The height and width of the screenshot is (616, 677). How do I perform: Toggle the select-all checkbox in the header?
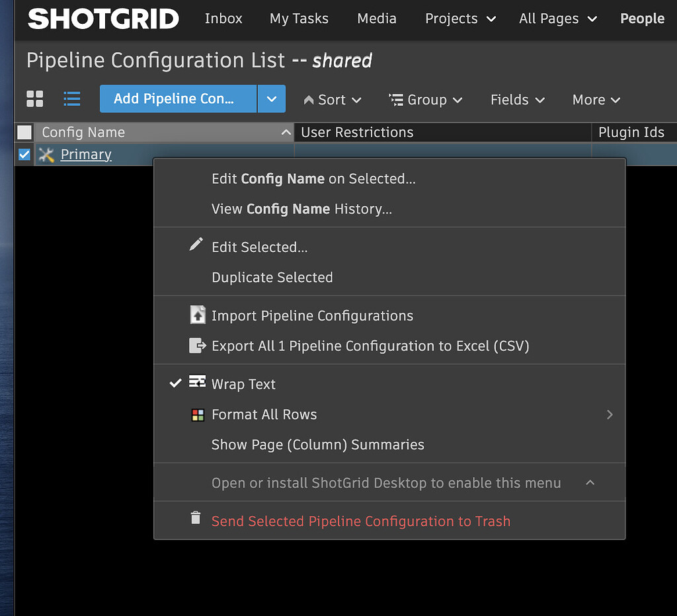pyautogui.click(x=24, y=132)
